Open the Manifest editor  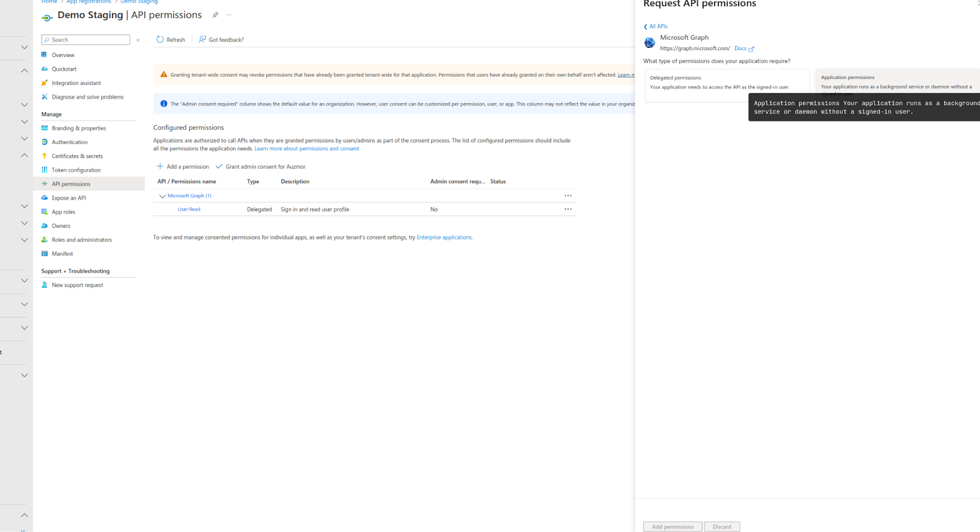(x=62, y=254)
